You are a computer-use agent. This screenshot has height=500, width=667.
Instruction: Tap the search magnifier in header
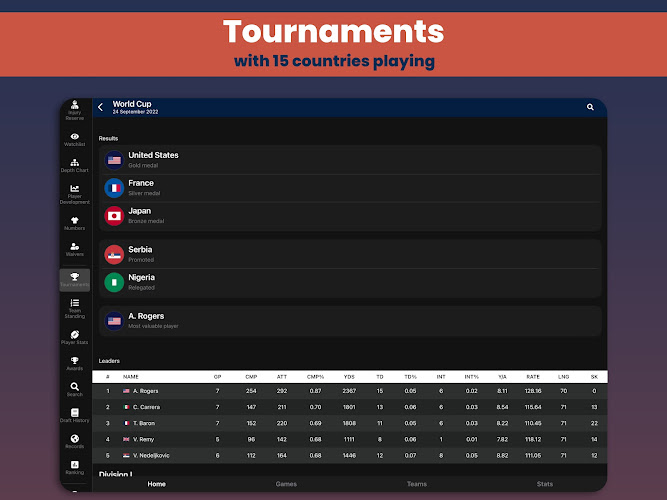pos(590,107)
